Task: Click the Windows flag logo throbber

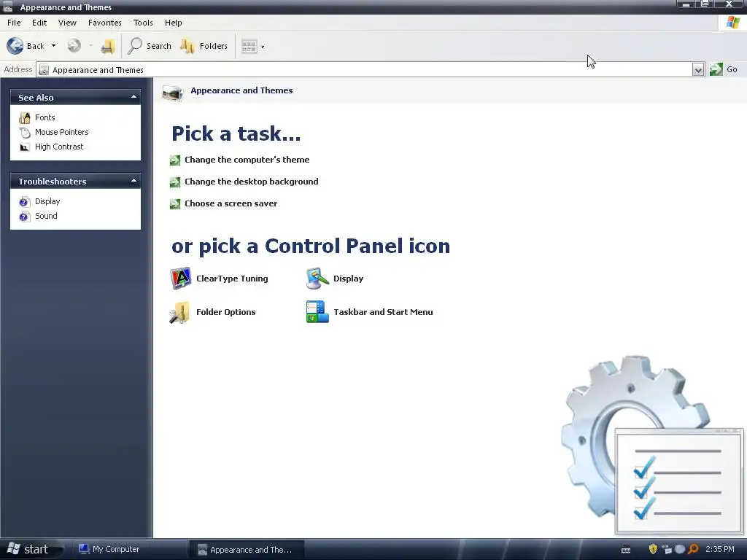Action: point(732,23)
